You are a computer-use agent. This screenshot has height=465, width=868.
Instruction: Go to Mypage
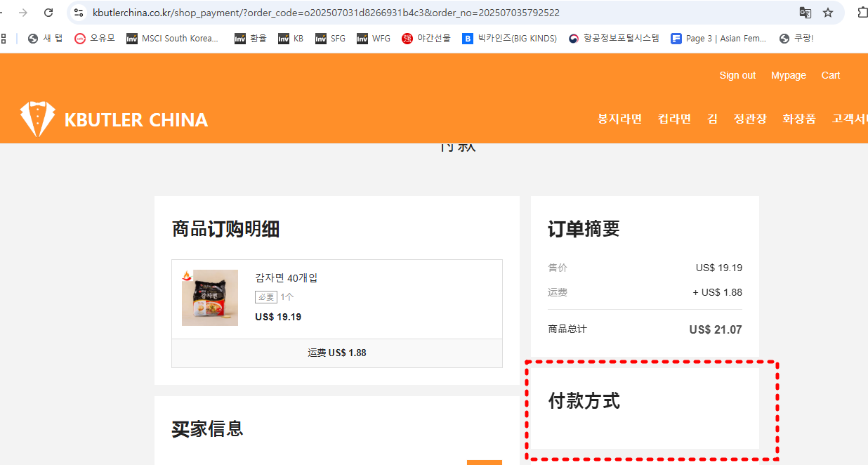pos(789,75)
